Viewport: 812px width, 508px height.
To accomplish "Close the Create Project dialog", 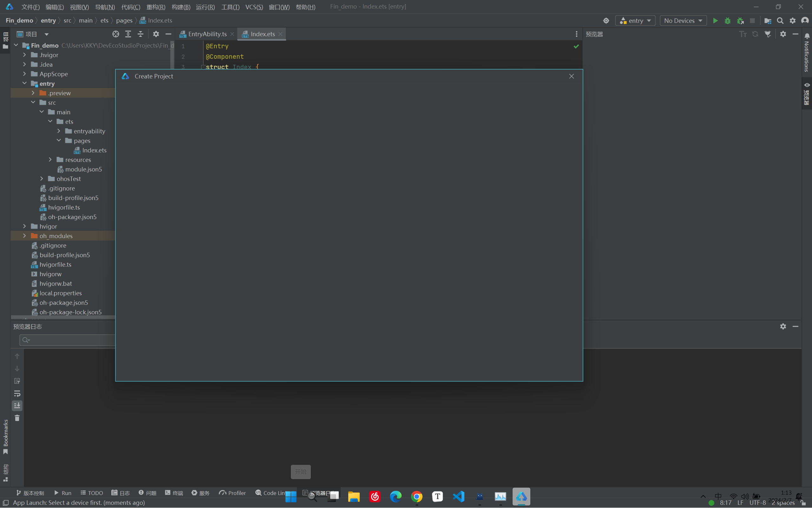I will tap(572, 76).
